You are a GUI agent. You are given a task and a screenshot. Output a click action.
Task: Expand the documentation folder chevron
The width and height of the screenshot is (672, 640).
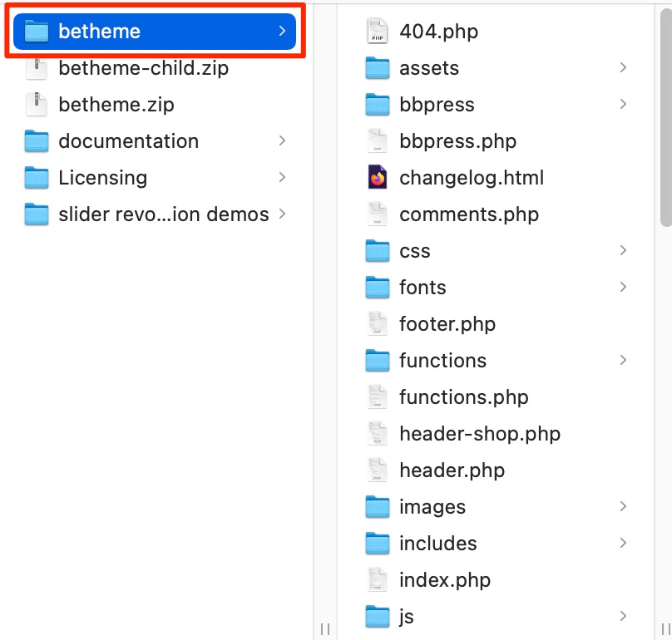[281, 140]
